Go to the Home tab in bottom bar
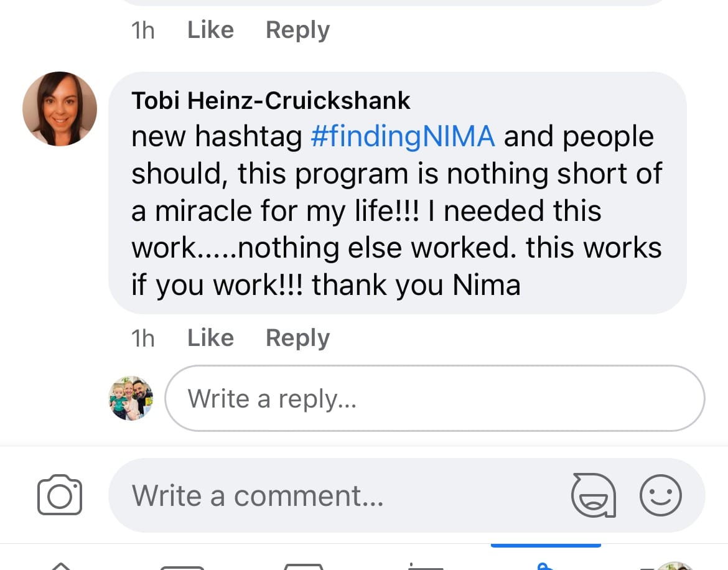Viewport: 728px width, 570px height. [x=60, y=565]
